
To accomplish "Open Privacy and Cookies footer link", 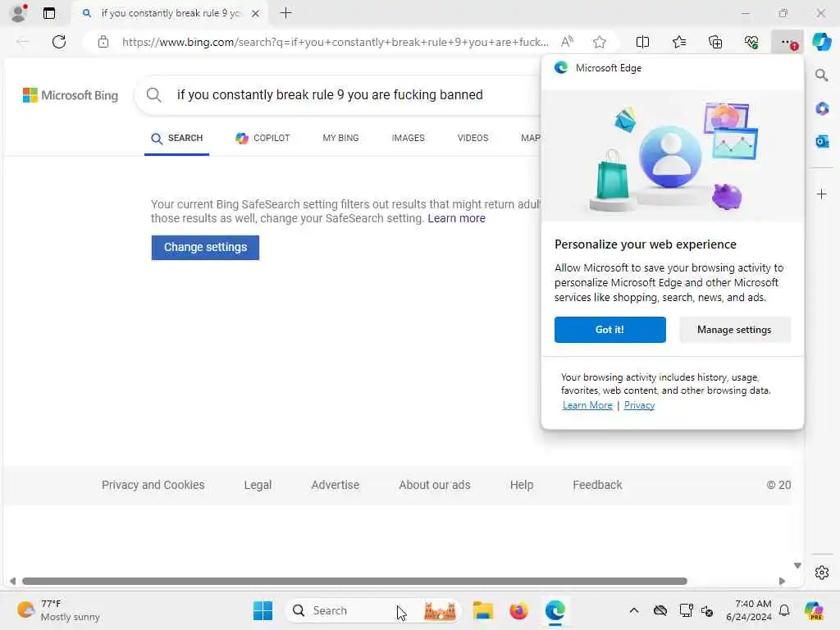I will (153, 485).
